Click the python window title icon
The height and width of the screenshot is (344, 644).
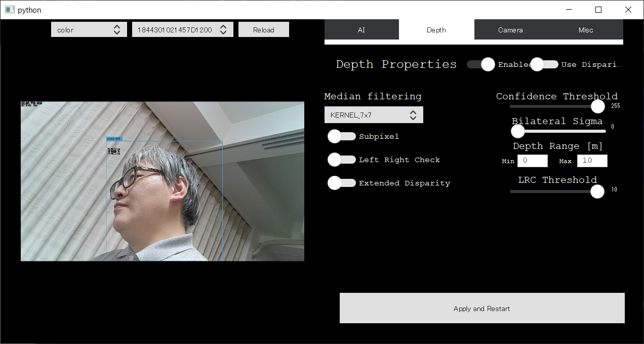[10, 10]
